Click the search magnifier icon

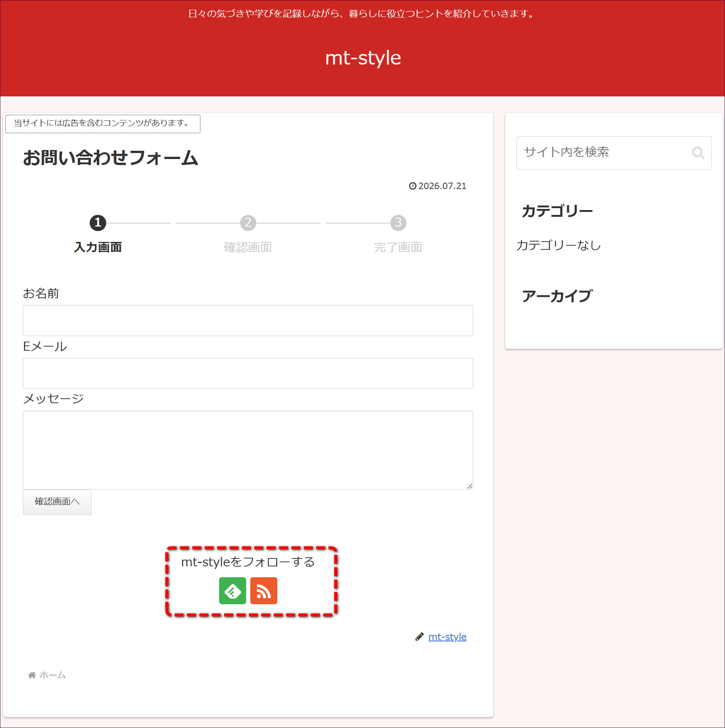click(698, 153)
